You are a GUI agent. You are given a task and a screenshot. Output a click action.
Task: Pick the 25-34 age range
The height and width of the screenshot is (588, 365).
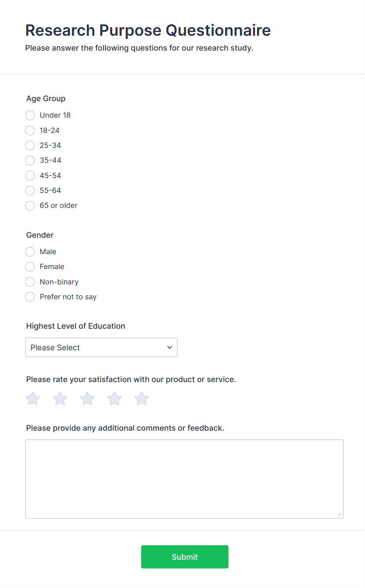pyautogui.click(x=30, y=146)
